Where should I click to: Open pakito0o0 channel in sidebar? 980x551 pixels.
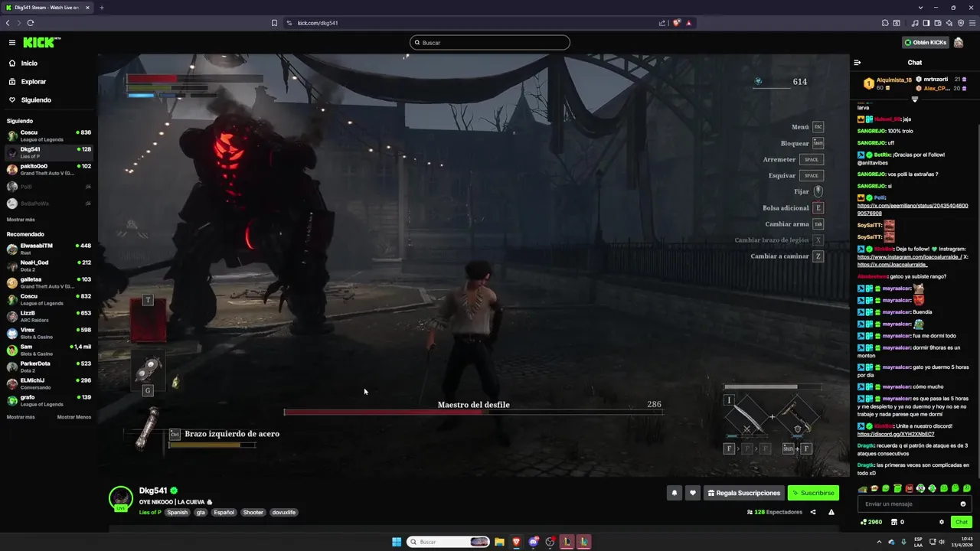pos(49,169)
